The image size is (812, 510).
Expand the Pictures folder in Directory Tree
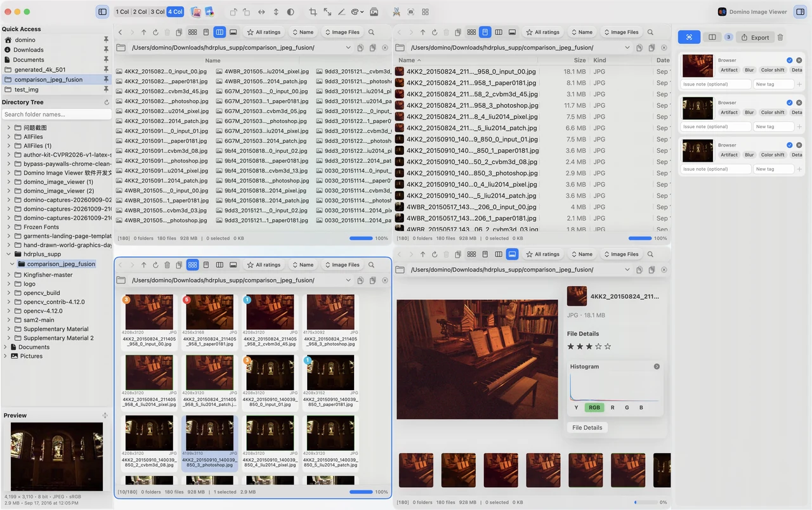tap(5, 356)
